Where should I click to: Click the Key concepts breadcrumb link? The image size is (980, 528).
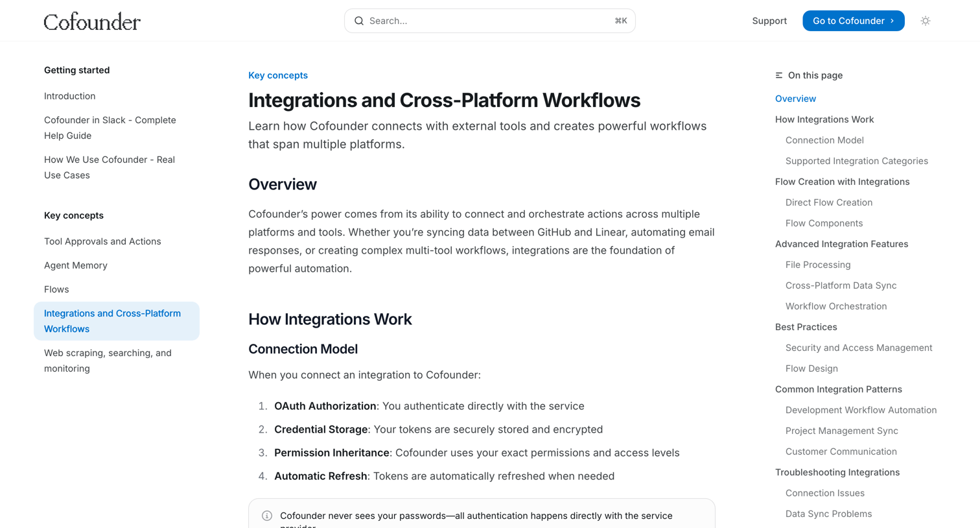pyautogui.click(x=278, y=75)
